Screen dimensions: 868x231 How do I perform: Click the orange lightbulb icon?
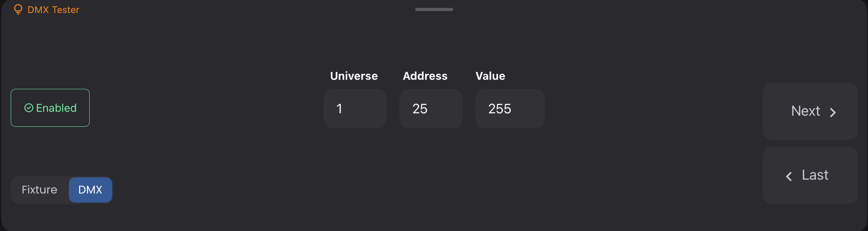(17, 9)
